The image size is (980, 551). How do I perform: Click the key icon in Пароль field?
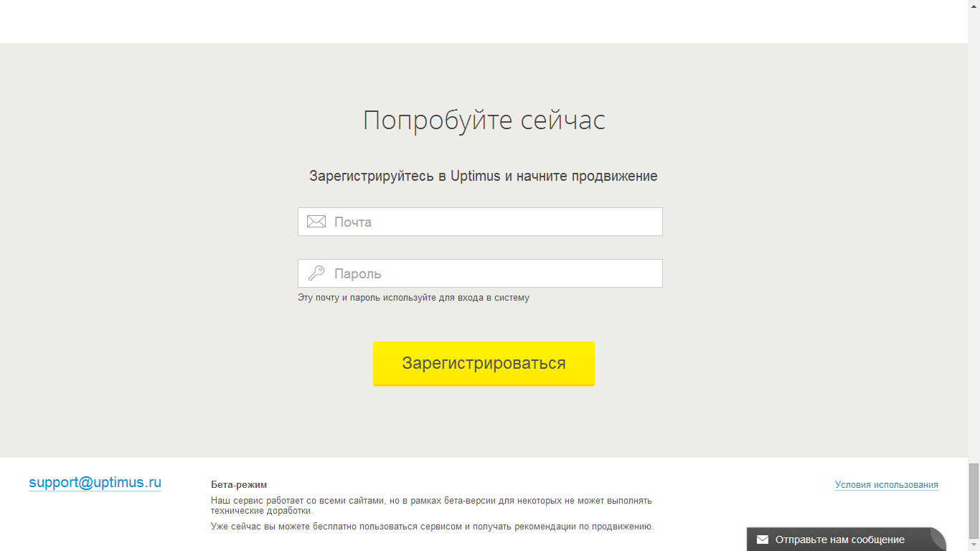coord(316,273)
